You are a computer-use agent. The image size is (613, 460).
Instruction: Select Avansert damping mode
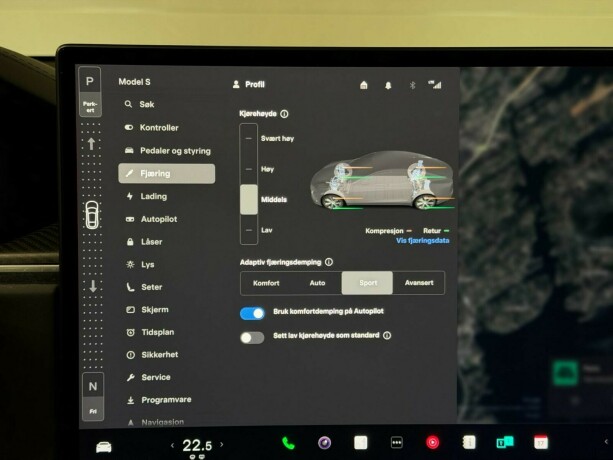419,283
